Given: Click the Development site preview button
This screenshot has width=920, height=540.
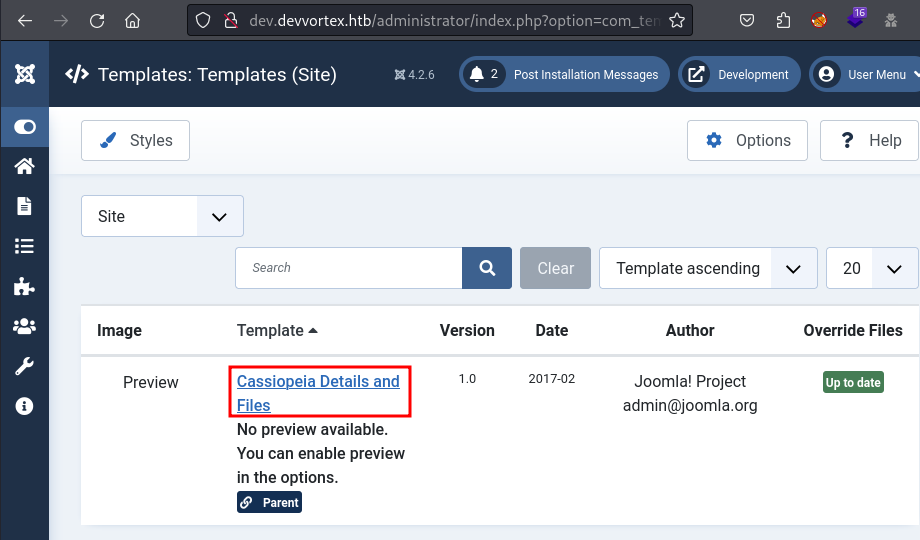Looking at the screenshot, I should tap(739, 75).
